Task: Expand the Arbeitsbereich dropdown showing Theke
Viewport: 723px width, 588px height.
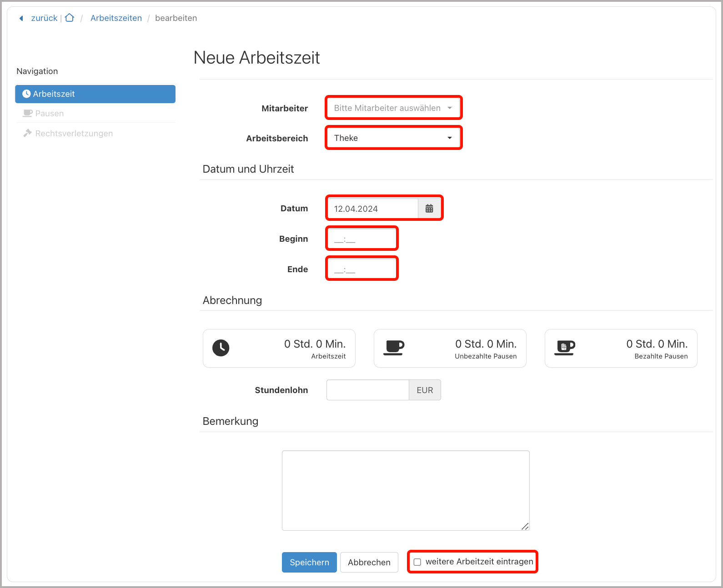Action: pos(393,138)
